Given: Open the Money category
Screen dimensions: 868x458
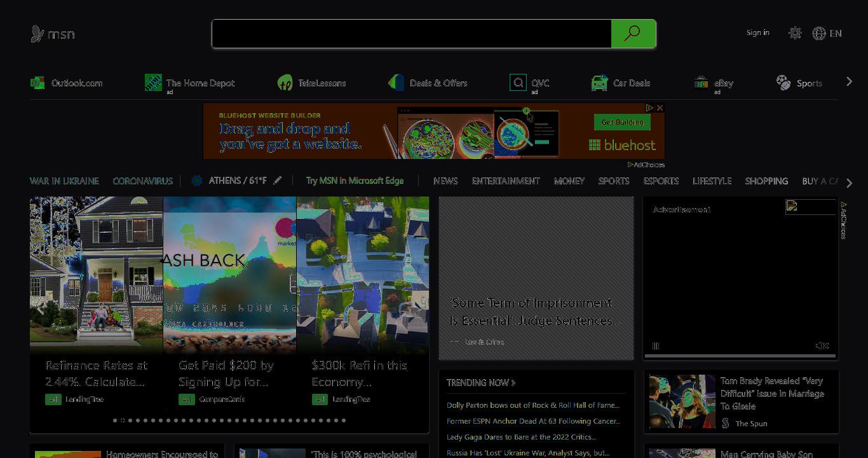Looking at the screenshot, I should 569,181.
